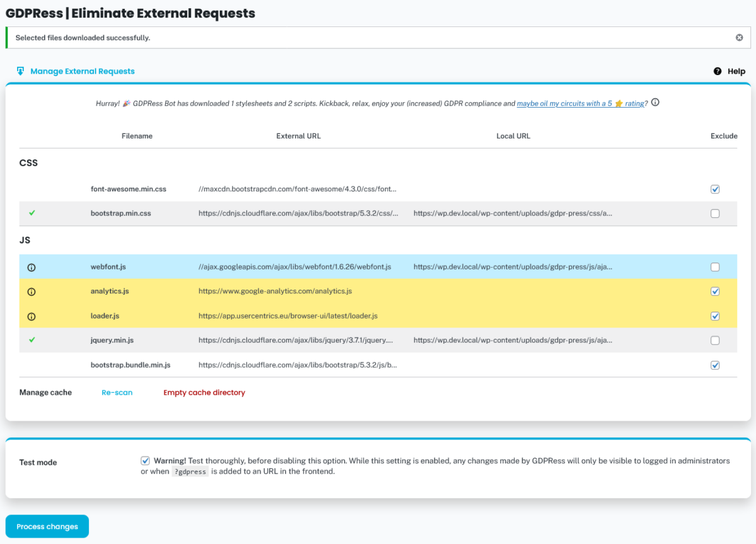
Task: Click the info icon beside analytics.js
Action: (31, 292)
